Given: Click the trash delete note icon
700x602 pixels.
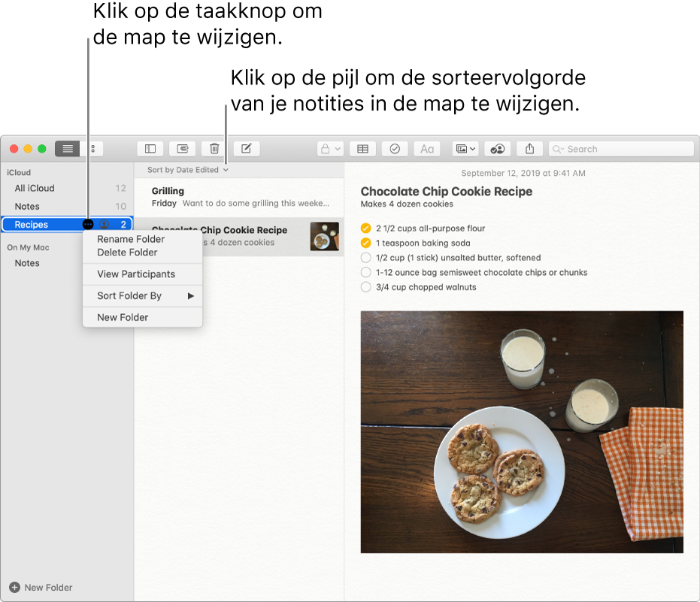Looking at the screenshot, I should coord(214,149).
